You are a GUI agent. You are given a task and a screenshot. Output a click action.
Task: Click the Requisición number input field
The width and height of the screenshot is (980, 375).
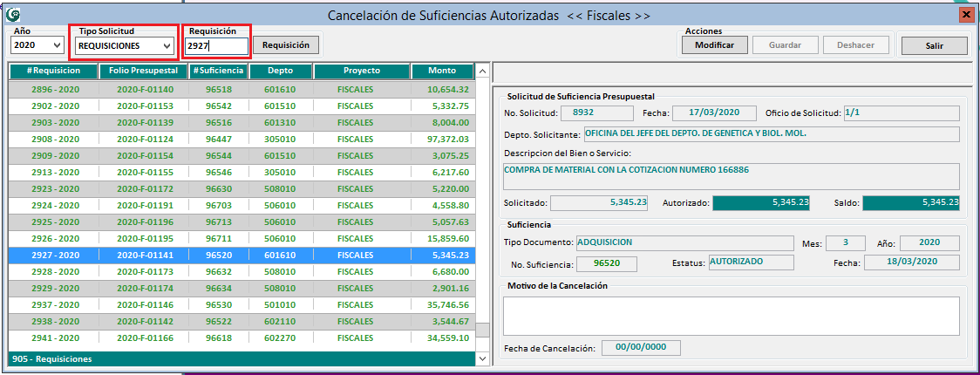pyautogui.click(x=217, y=46)
